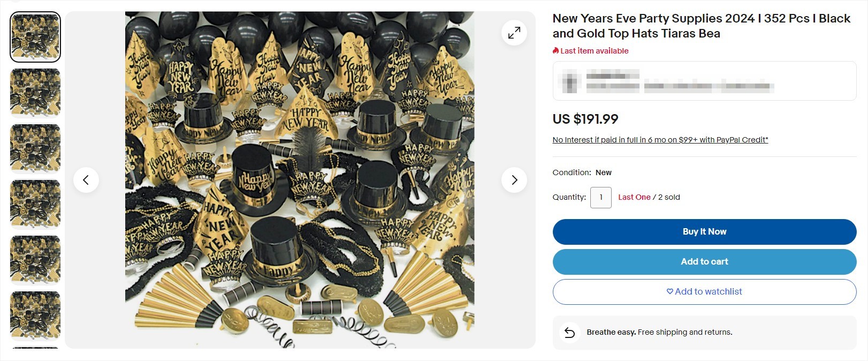Screen dimensions: 868x361
Task: Click the previous image arrow
Action: point(86,180)
